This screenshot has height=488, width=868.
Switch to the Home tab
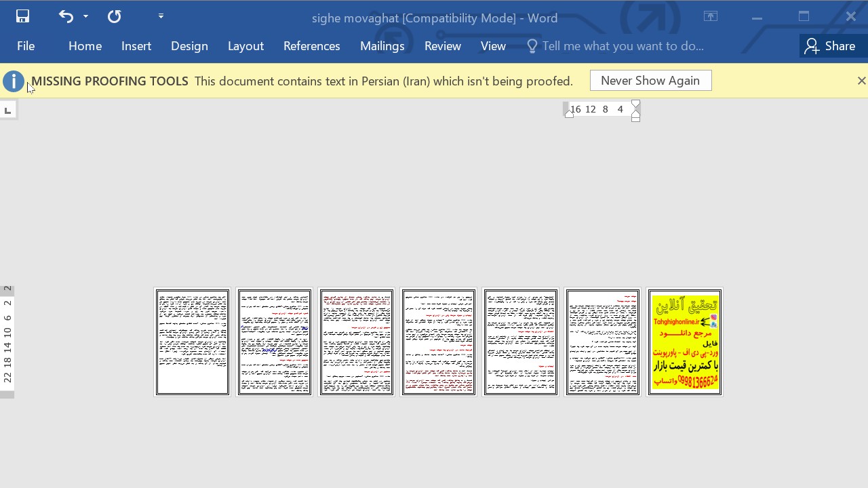tap(85, 46)
